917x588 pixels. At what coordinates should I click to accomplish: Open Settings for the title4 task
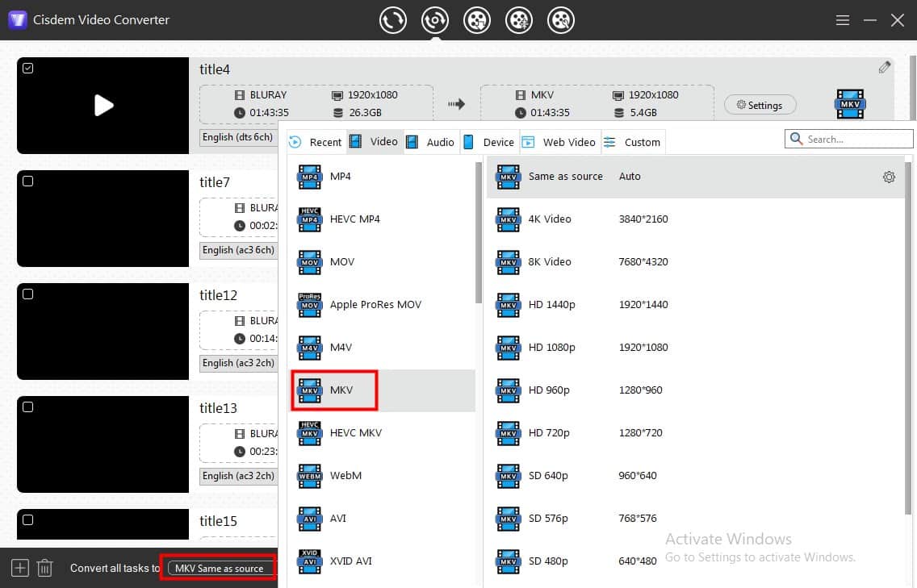pyautogui.click(x=760, y=105)
